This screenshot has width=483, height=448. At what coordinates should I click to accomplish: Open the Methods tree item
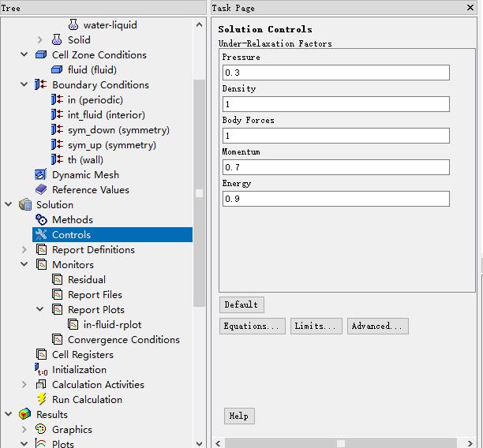[x=73, y=220]
